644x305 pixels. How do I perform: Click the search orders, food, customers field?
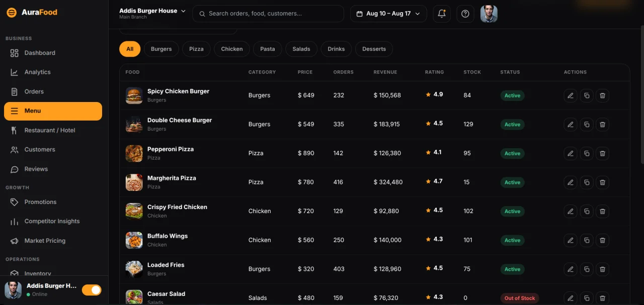[268, 14]
